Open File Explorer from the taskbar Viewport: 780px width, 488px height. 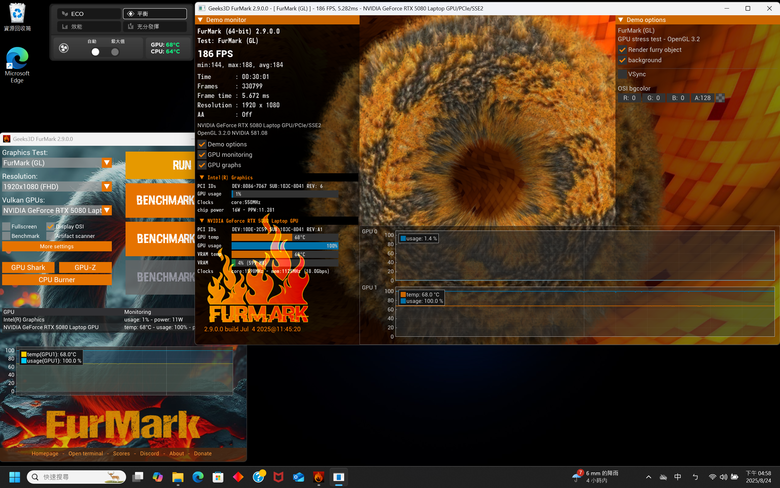point(178,477)
